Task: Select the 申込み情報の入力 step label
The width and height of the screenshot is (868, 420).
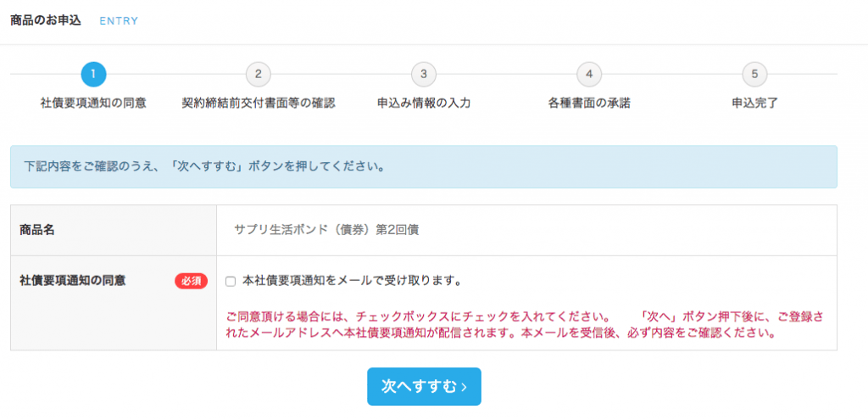Action: coord(424,103)
